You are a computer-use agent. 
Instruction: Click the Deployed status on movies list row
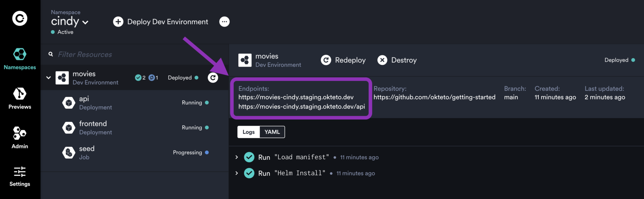click(183, 78)
